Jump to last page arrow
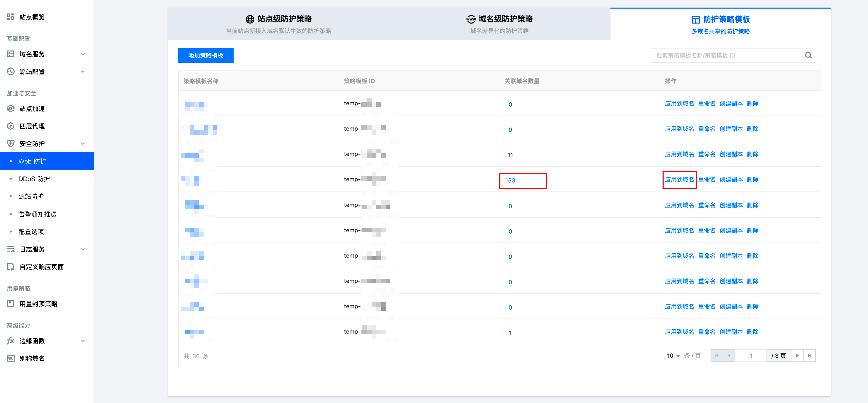Screen dimensions: 868x403 tap(809, 355)
